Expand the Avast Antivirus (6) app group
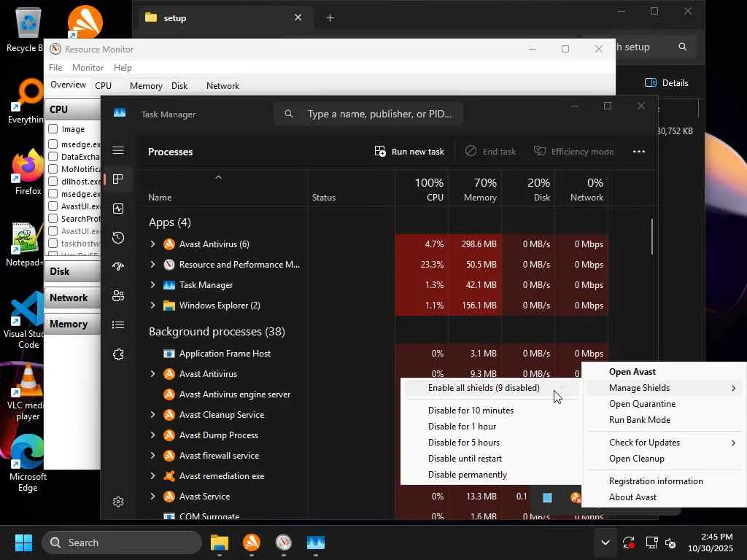 [x=152, y=244]
